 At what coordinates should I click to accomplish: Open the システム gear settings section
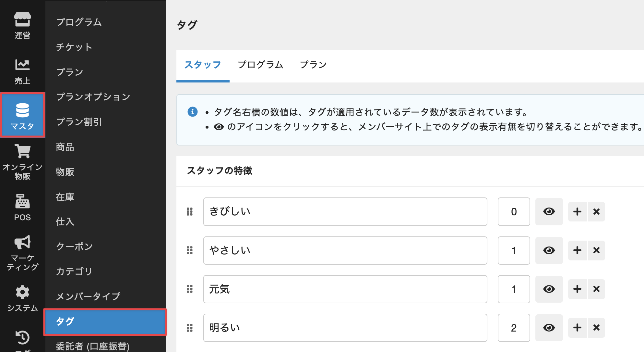tap(22, 298)
